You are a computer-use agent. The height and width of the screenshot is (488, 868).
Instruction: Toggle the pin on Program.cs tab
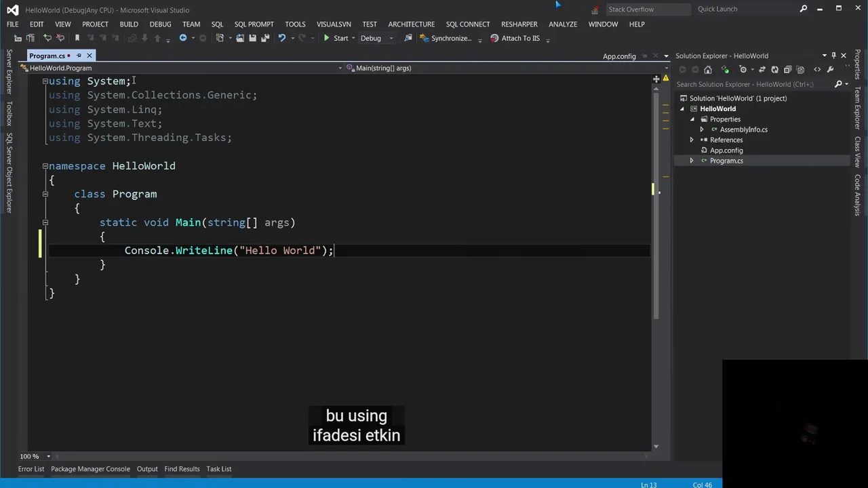pos(79,56)
